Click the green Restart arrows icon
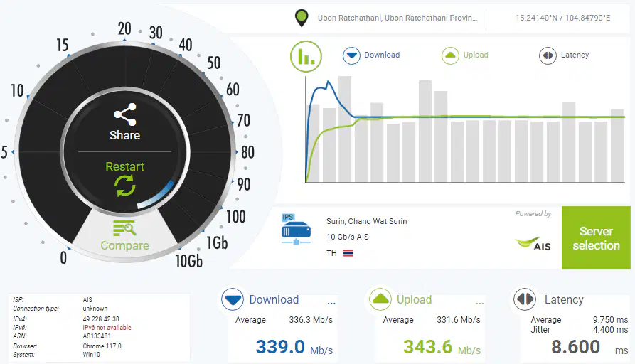Screen dimensions: 635x364 pos(124,186)
